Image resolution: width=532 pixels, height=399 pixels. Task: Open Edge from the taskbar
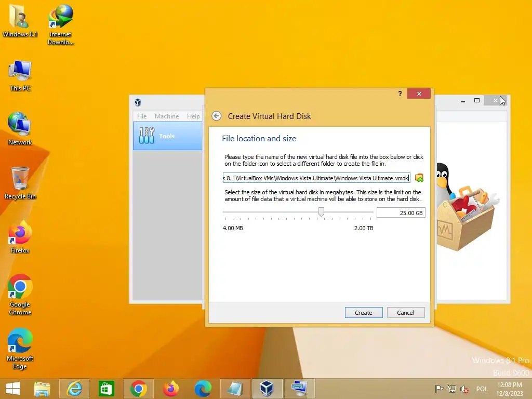click(x=203, y=389)
